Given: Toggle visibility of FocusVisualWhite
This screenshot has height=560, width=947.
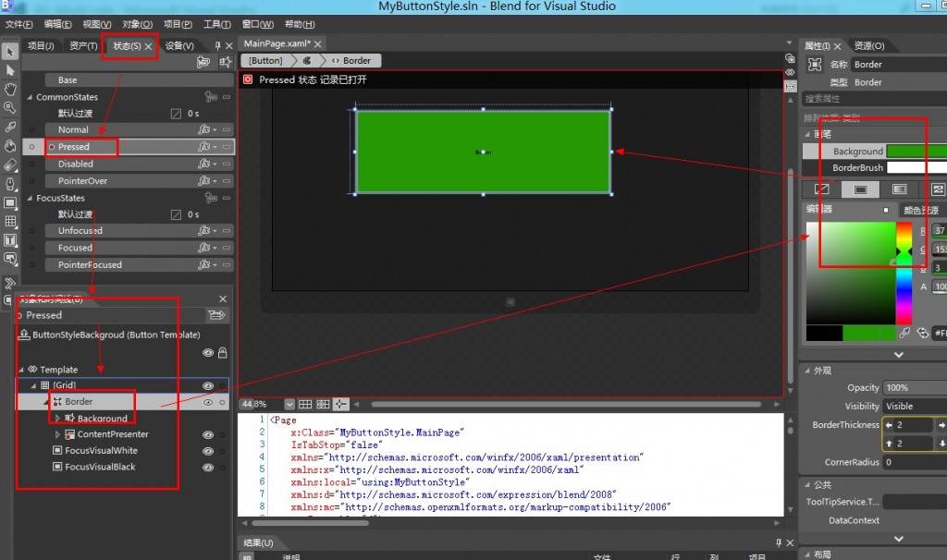Looking at the screenshot, I should [208, 451].
